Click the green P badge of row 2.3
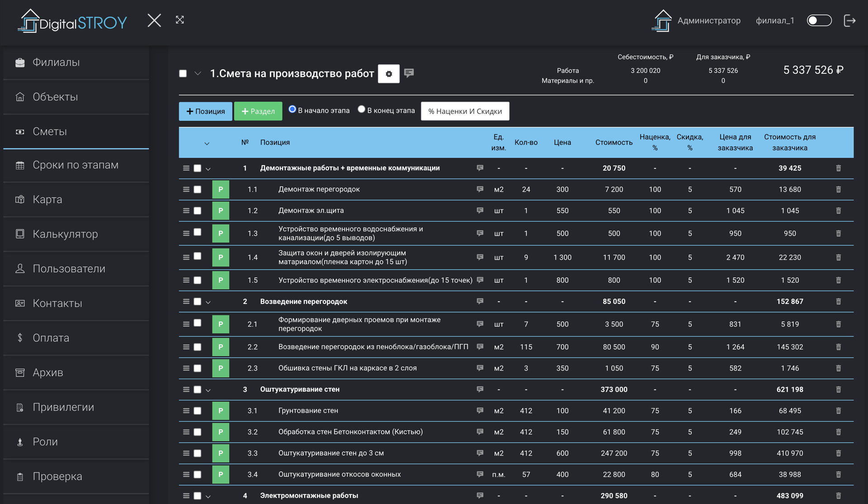This screenshot has width=868, height=504. pos(221,368)
